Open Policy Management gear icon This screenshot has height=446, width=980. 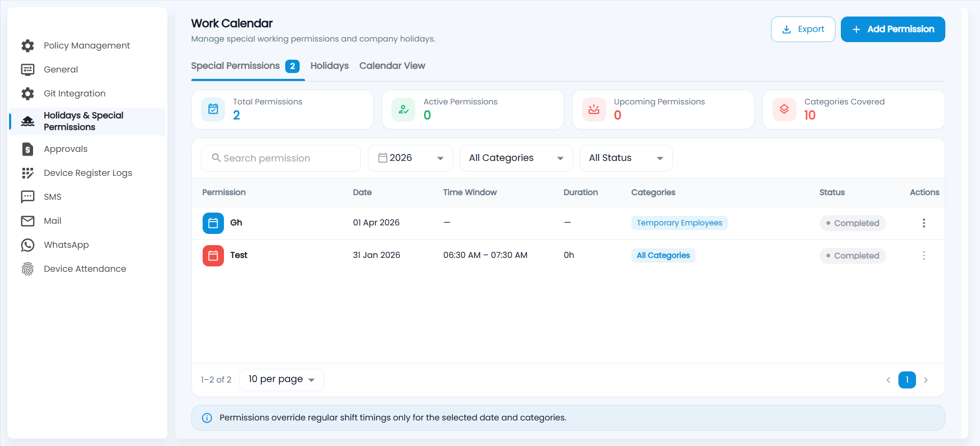[x=28, y=46]
